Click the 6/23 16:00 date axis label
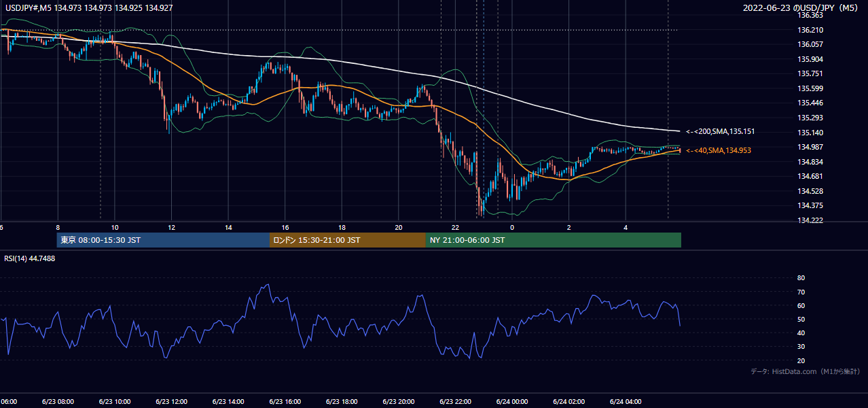868x408 pixels. tap(285, 401)
